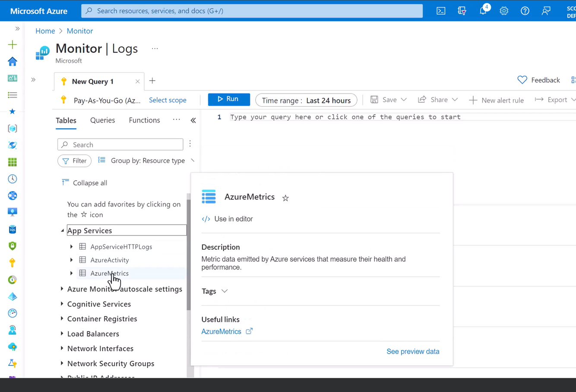Click the global Azure search box
Viewport: 576px width, 392px height.
tap(252, 11)
